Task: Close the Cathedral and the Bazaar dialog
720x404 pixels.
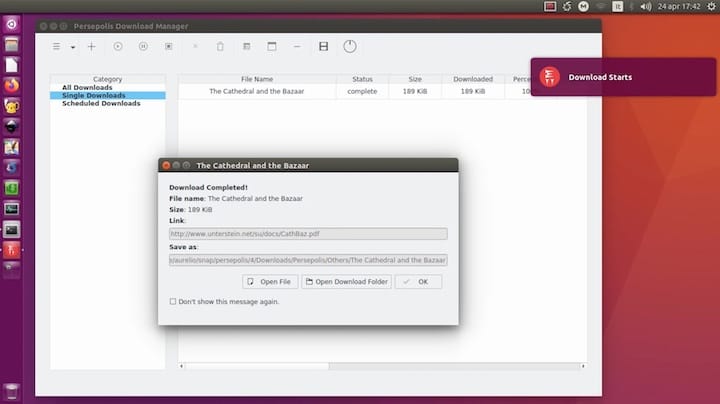Action: [166, 165]
